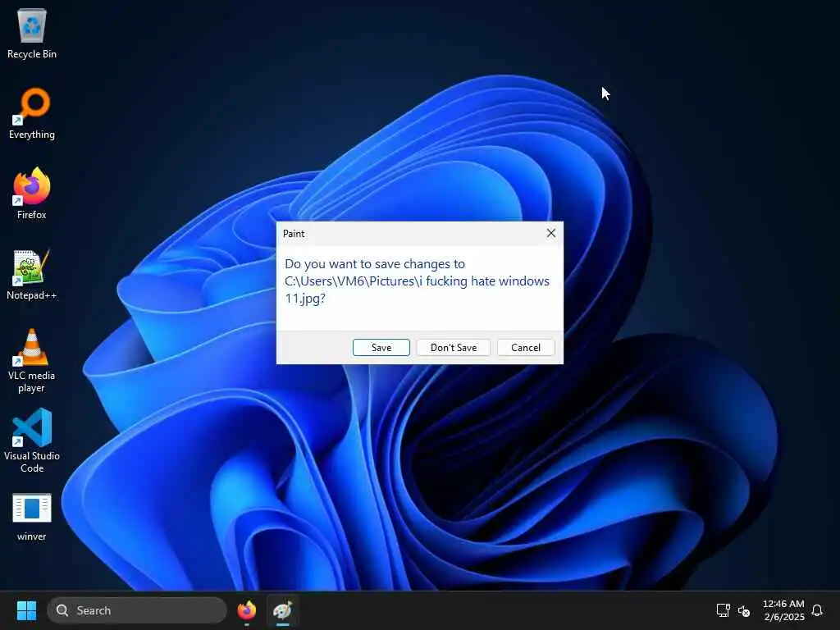Select the winver desktop icon
Image resolution: width=840 pixels, height=630 pixels.
[32, 517]
